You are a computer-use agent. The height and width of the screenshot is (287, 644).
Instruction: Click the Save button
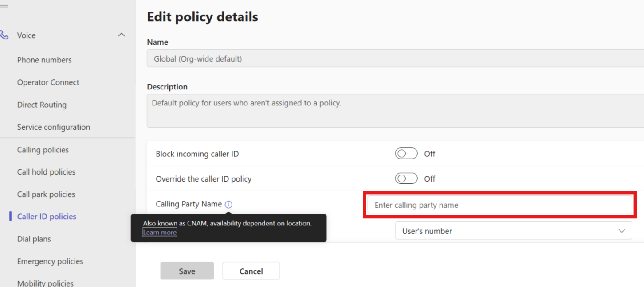click(x=187, y=271)
